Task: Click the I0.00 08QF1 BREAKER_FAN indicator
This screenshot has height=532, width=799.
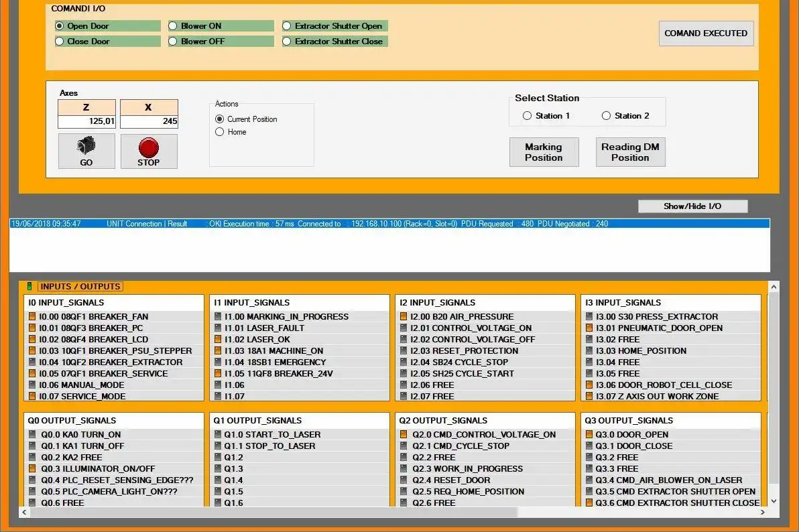Action: (32, 317)
